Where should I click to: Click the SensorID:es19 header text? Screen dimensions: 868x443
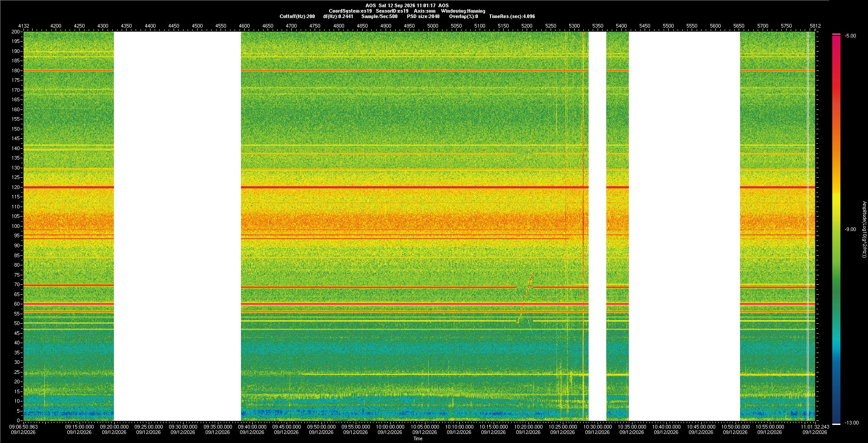pos(392,11)
